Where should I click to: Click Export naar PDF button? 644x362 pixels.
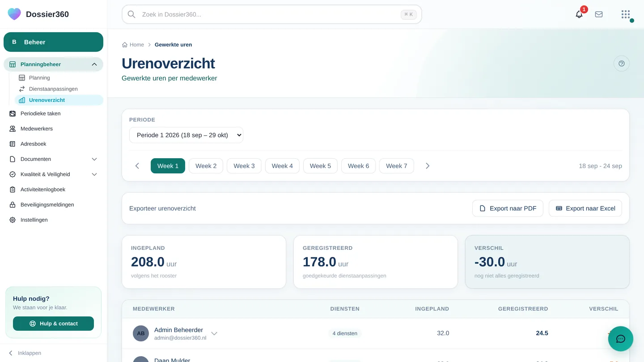click(x=508, y=208)
